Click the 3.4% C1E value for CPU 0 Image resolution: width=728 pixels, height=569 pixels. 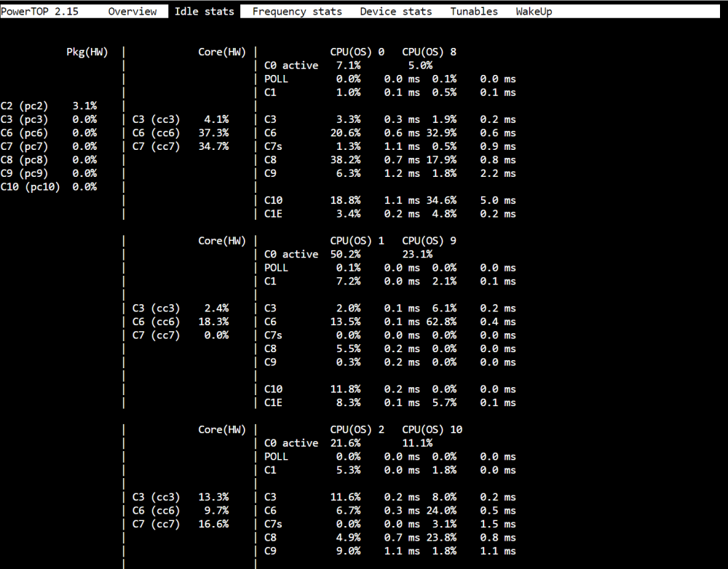(x=348, y=213)
